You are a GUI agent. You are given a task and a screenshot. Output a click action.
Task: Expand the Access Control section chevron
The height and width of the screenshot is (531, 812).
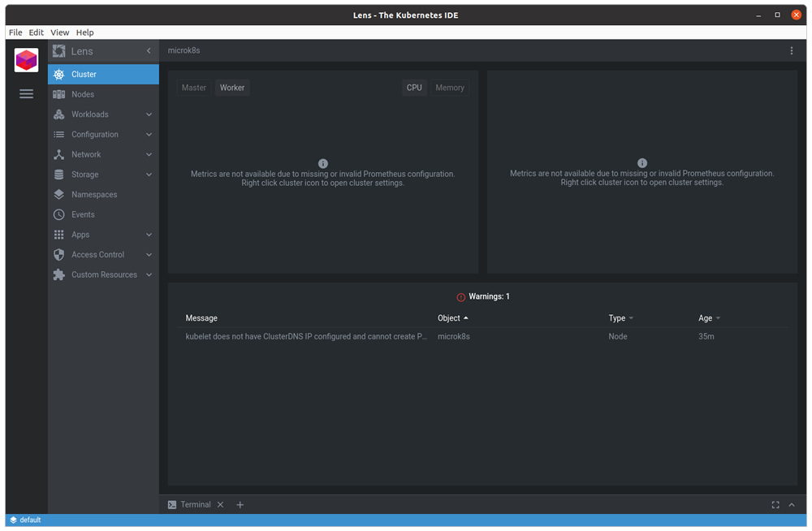click(149, 255)
